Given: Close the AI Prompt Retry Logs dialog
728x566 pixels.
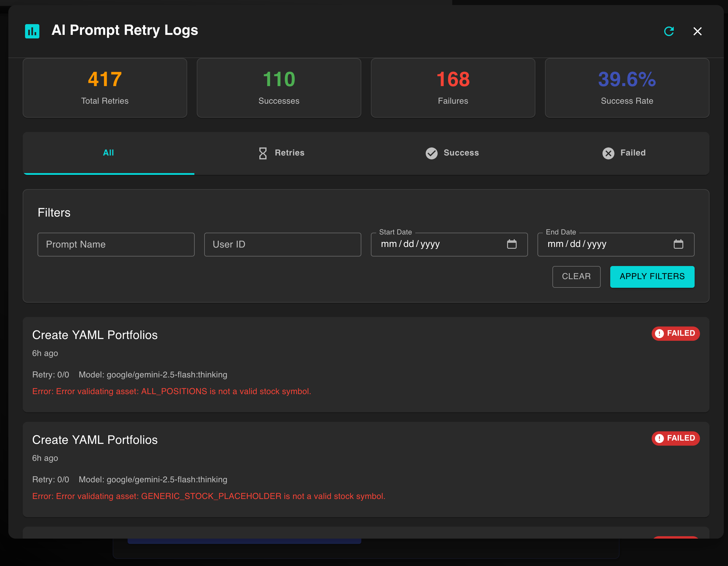Looking at the screenshot, I should (x=697, y=31).
